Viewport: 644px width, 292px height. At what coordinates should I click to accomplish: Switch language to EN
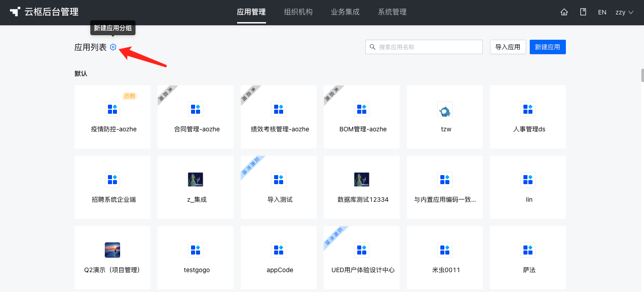coord(602,12)
